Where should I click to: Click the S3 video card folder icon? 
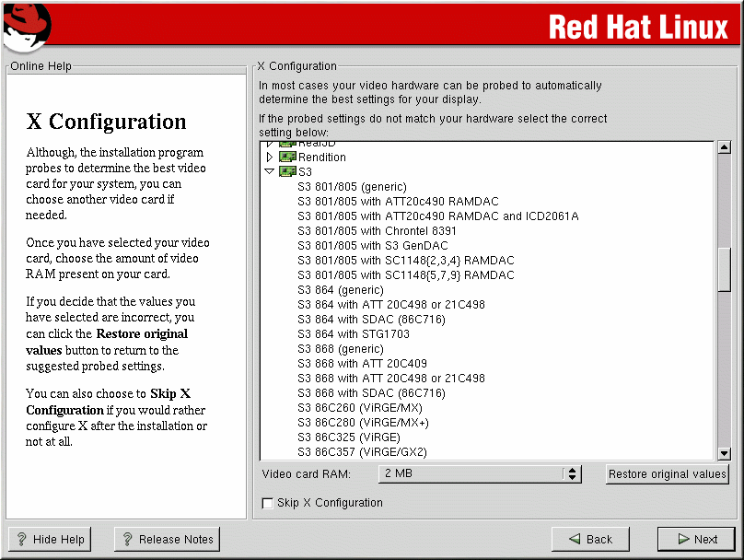point(287,172)
